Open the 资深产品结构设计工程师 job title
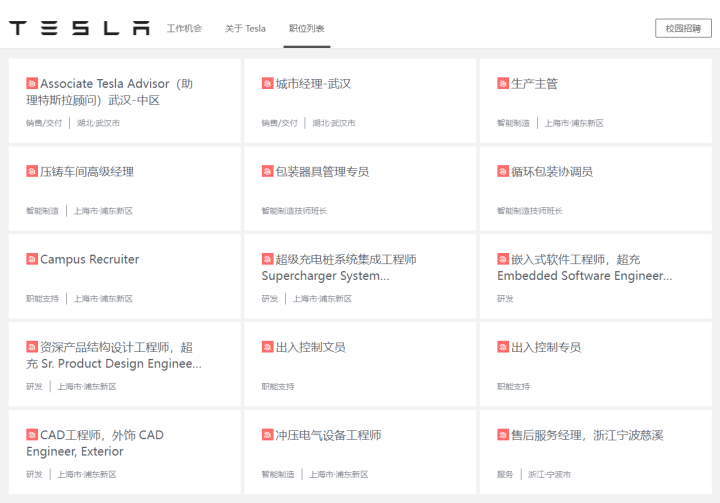The image size is (720, 503). pos(114,355)
